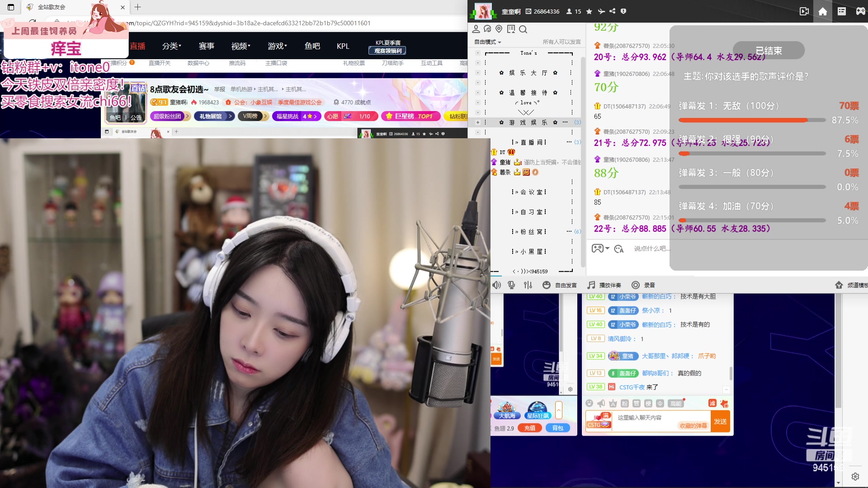The width and height of the screenshot is (868, 488).
Task: Expand the 游戏娱乐 channel group
Action: (477, 122)
